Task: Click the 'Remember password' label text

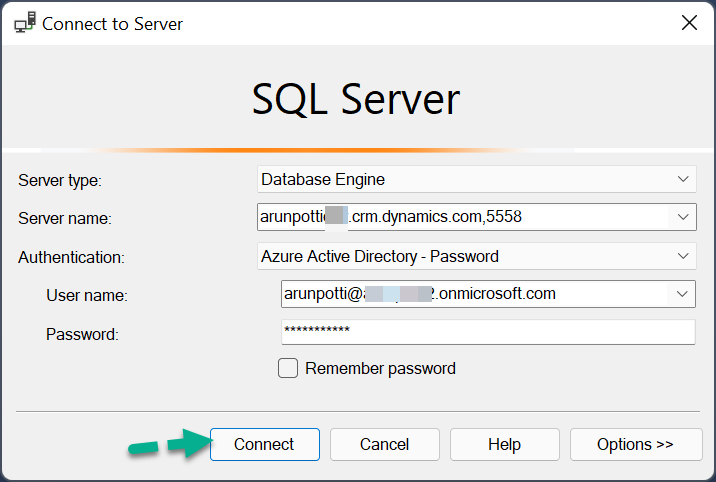Action: coord(380,368)
